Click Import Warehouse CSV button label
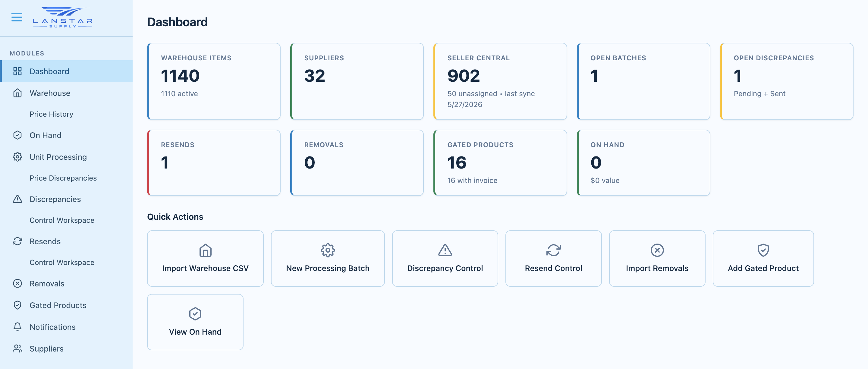 [205, 268]
